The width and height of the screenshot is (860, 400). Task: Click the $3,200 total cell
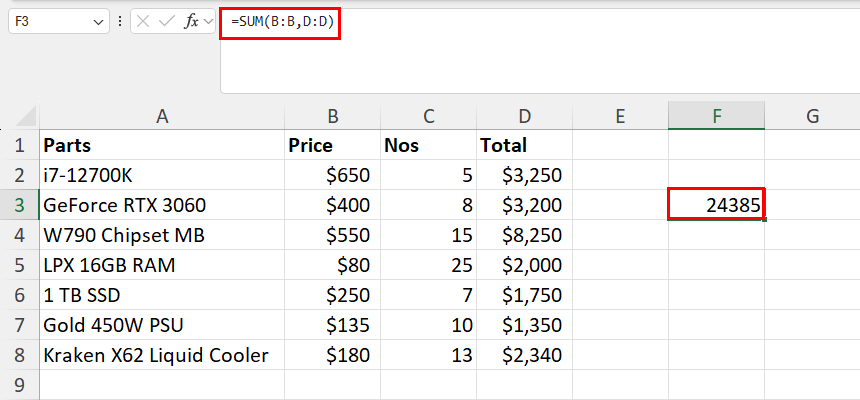524,205
